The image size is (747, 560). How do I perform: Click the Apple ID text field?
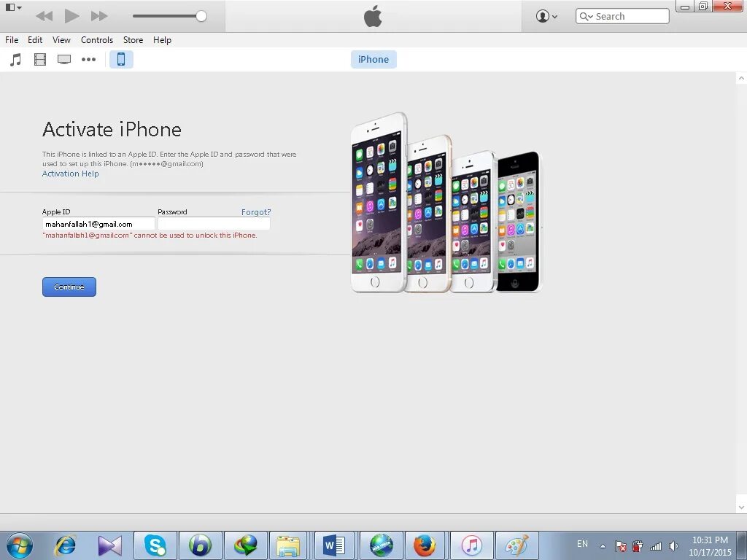[98, 224]
